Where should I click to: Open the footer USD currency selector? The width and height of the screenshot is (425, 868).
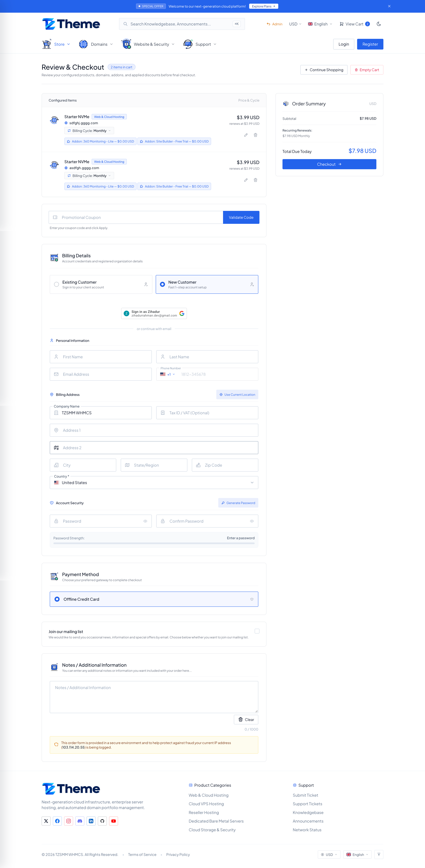point(329,854)
